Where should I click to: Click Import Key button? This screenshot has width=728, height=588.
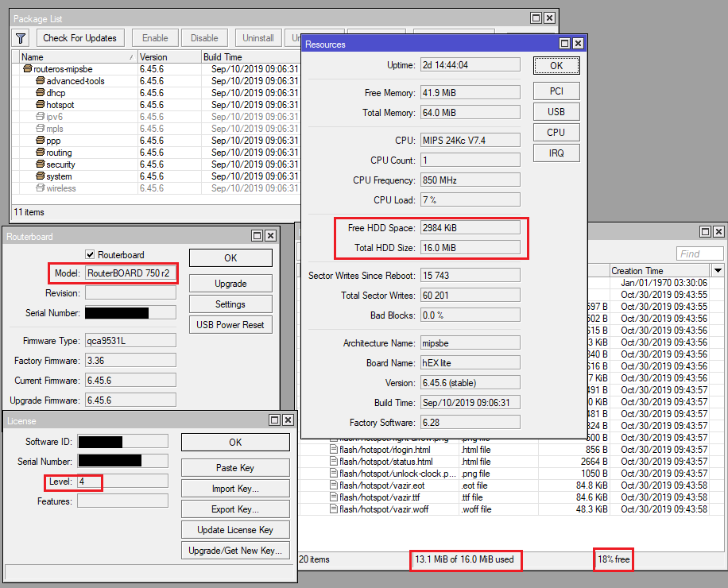235,489
